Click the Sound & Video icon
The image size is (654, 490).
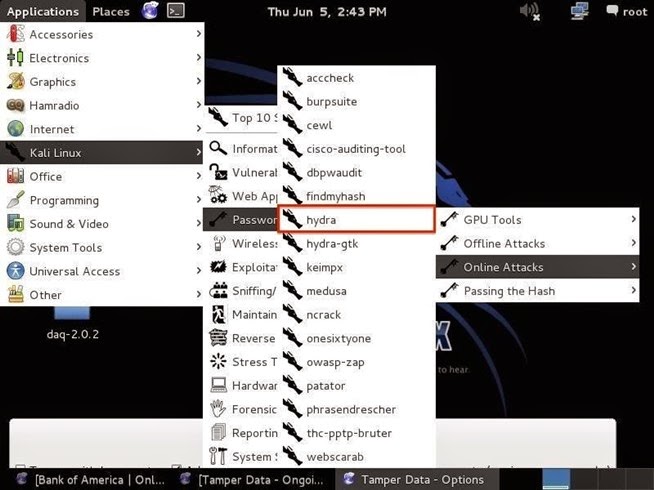(x=15, y=224)
